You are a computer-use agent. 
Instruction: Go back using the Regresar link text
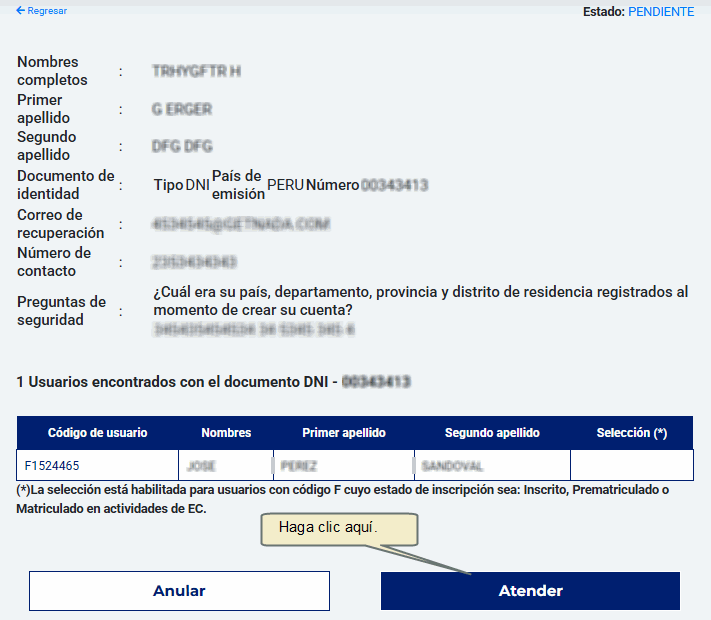[47, 10]
